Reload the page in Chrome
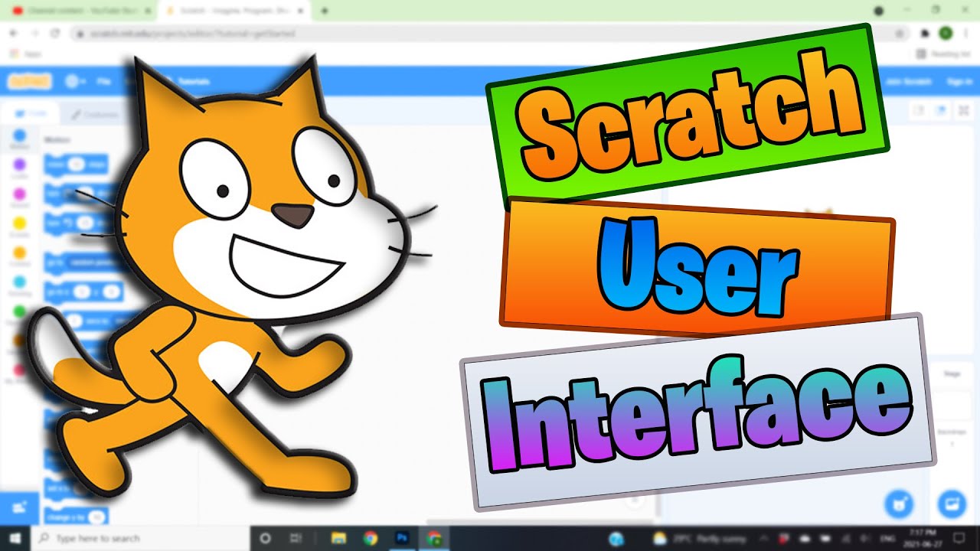980x551 pixels. click(x=54, y=34)
